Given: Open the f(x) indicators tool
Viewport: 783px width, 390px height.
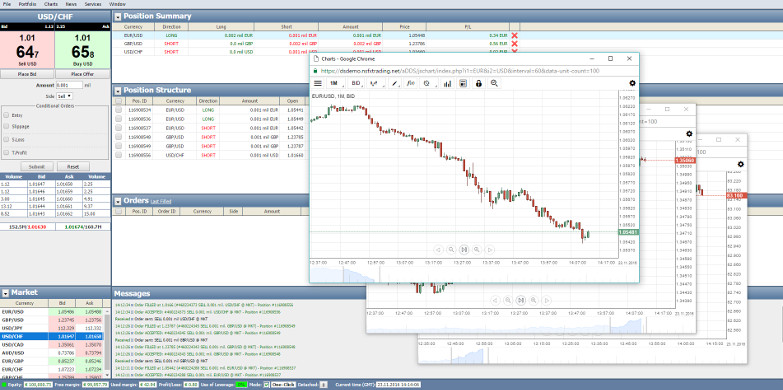Looking at the screenshot, I should point(411,83).
